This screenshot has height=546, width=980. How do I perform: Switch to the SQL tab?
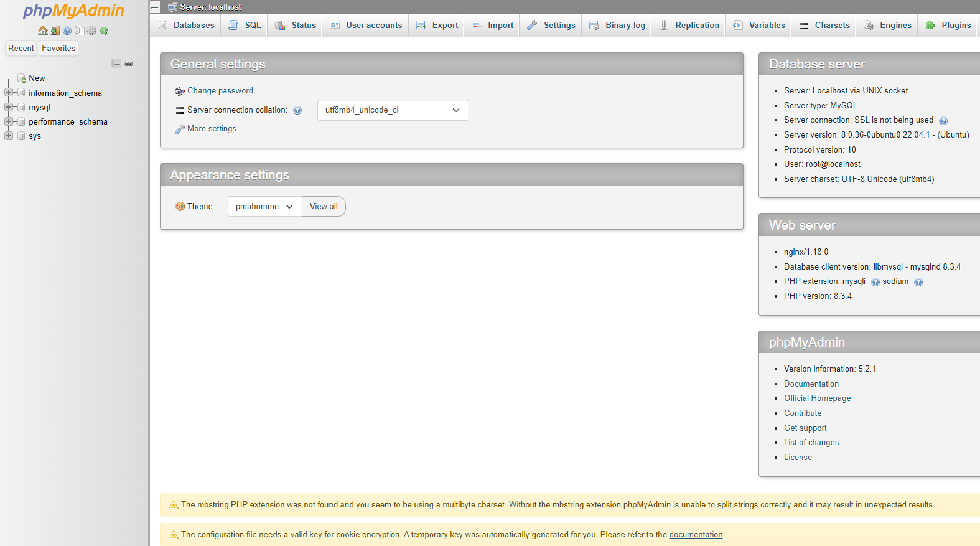point(245,26)
